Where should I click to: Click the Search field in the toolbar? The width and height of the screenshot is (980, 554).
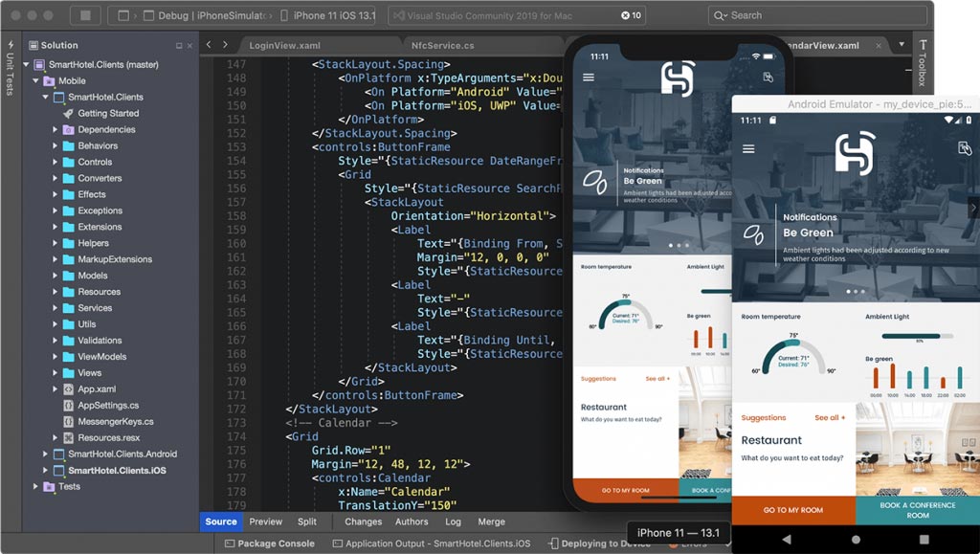[817, 15]
